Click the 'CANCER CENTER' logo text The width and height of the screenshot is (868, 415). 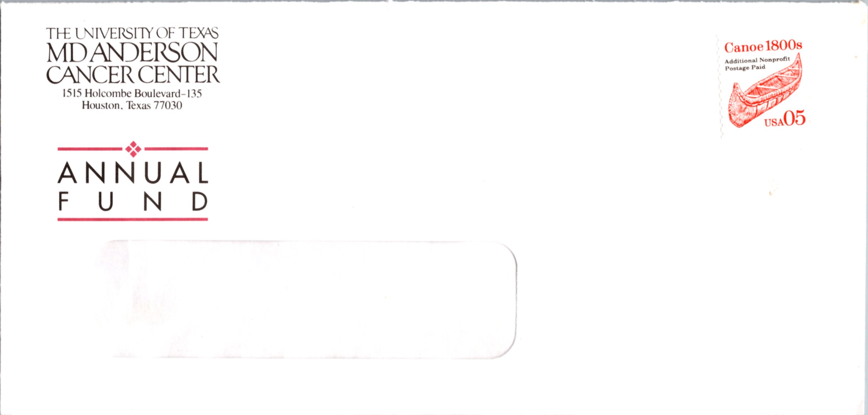pyautogui.click(x=133, y=74)
